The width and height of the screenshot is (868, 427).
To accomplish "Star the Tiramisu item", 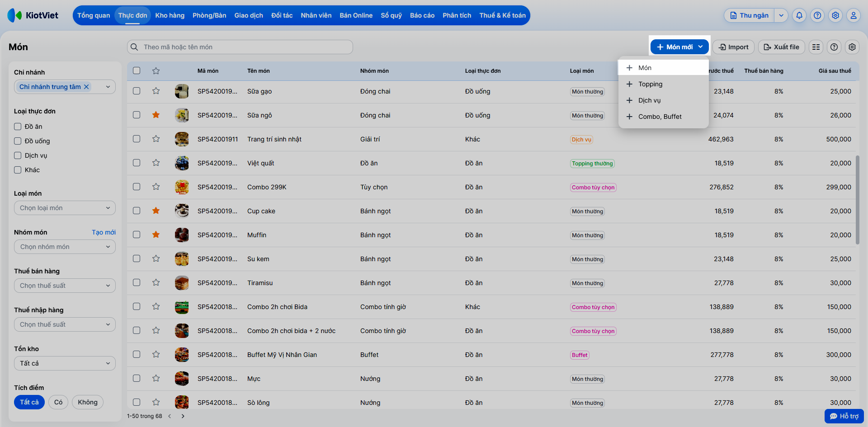I will pos(156,282).
